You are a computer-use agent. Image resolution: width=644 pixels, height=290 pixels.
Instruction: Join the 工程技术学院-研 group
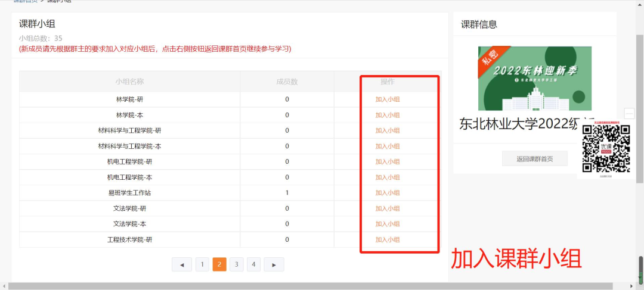click(388, 239)
